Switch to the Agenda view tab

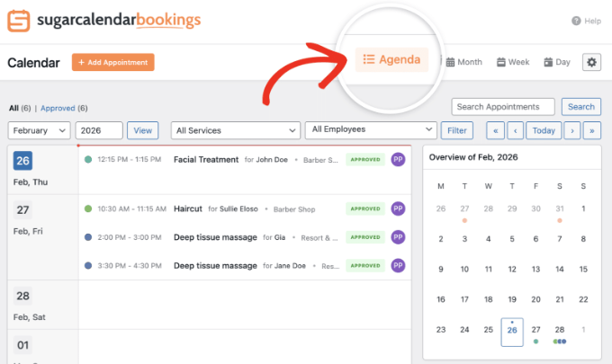(391, 60)
